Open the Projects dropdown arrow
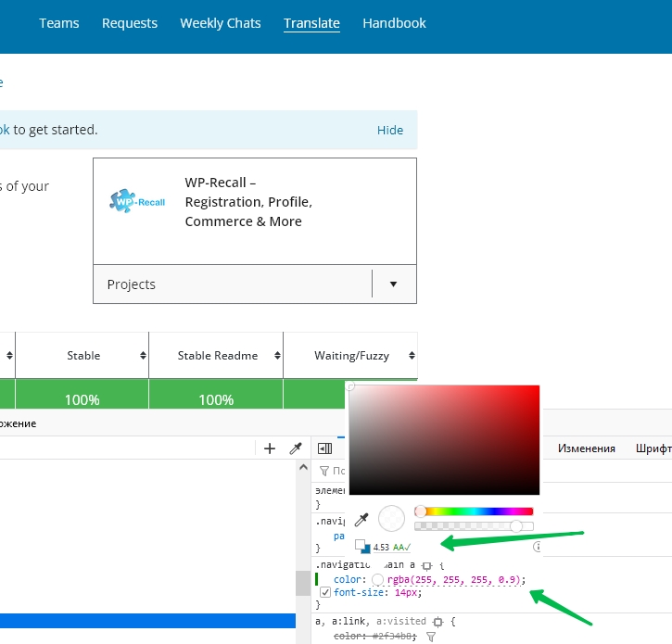672x644 pixels. [393, 284]
